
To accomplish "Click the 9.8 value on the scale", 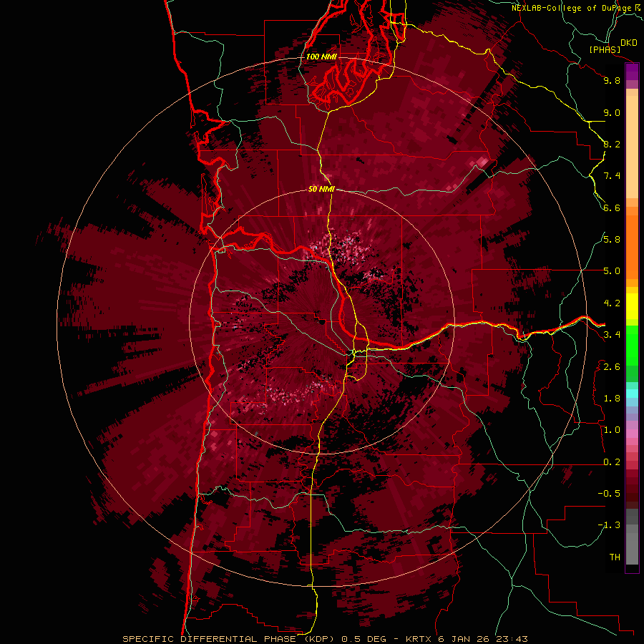I will 612,80.
